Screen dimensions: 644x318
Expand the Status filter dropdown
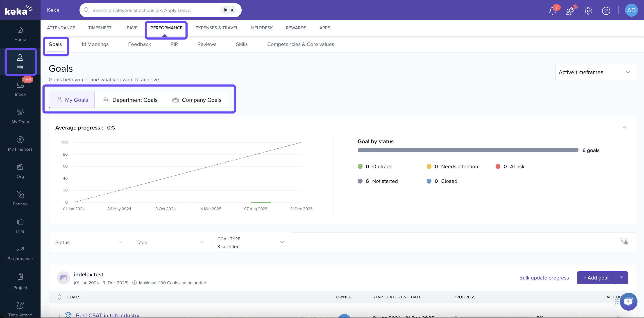89,242
